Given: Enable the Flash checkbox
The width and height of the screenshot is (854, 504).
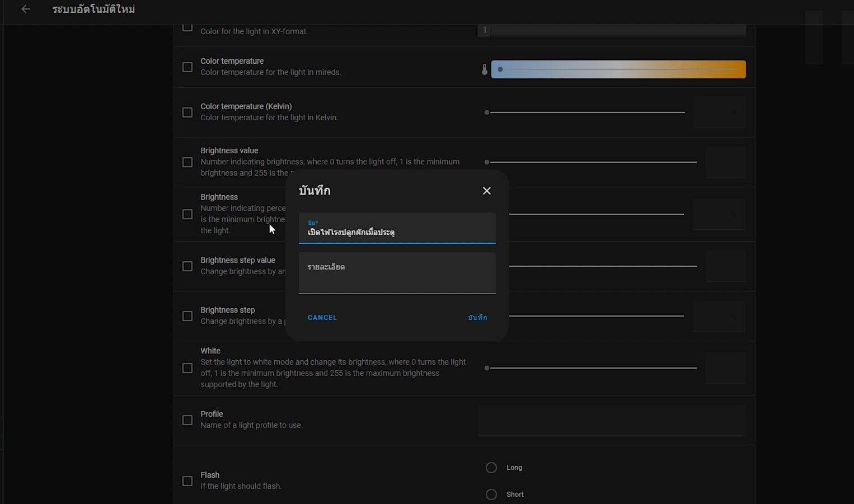Looking at the screenshot, I should tap(187, 481).
